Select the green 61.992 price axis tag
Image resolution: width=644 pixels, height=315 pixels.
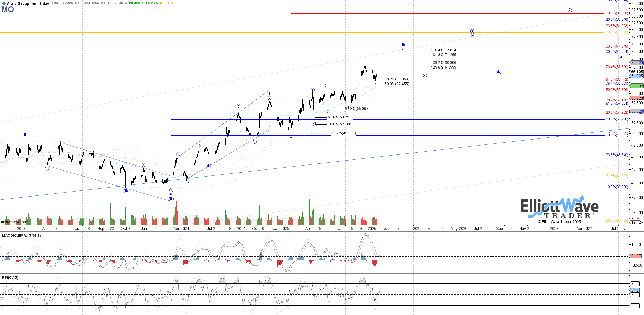click(637, 86)
